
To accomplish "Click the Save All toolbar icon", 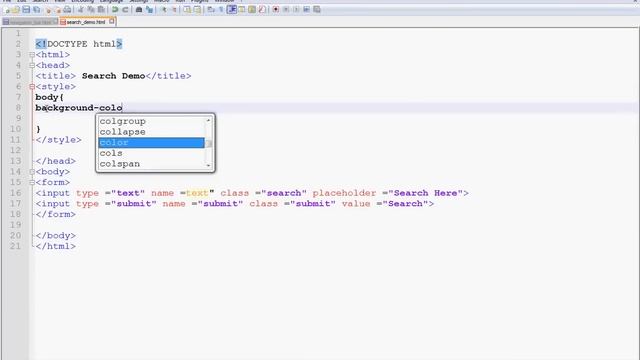I will click(x=37, y=9).
